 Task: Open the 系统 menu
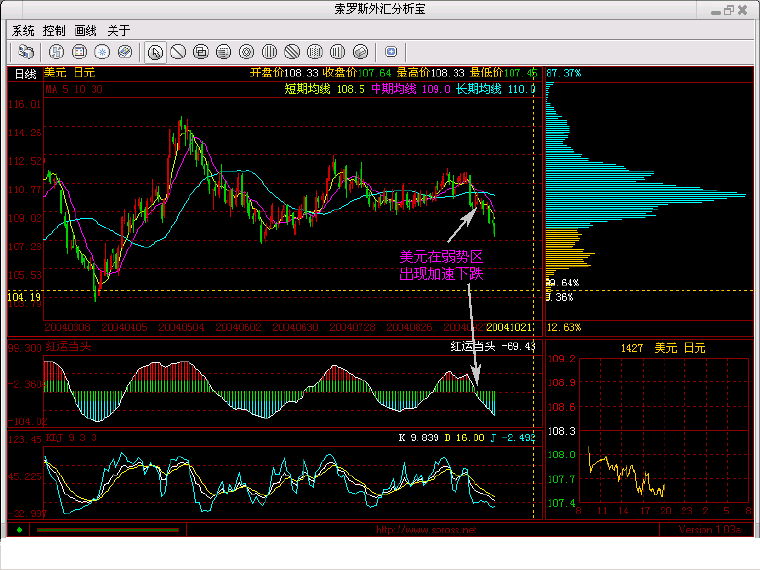point(23,30)
